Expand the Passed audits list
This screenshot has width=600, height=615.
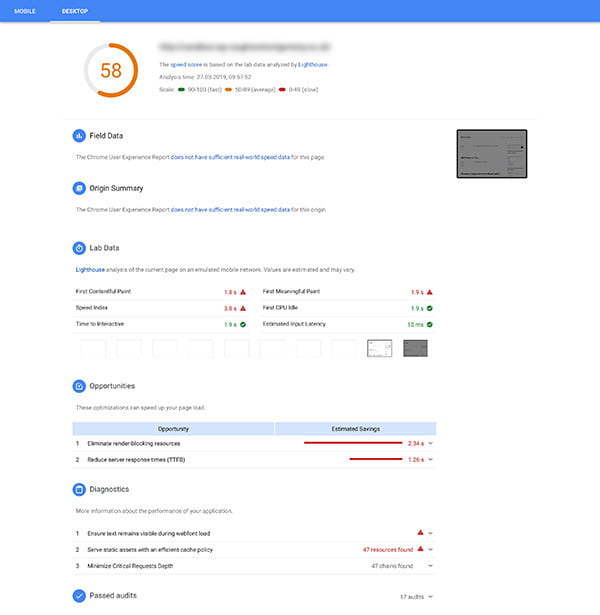[x=431, y=597]
